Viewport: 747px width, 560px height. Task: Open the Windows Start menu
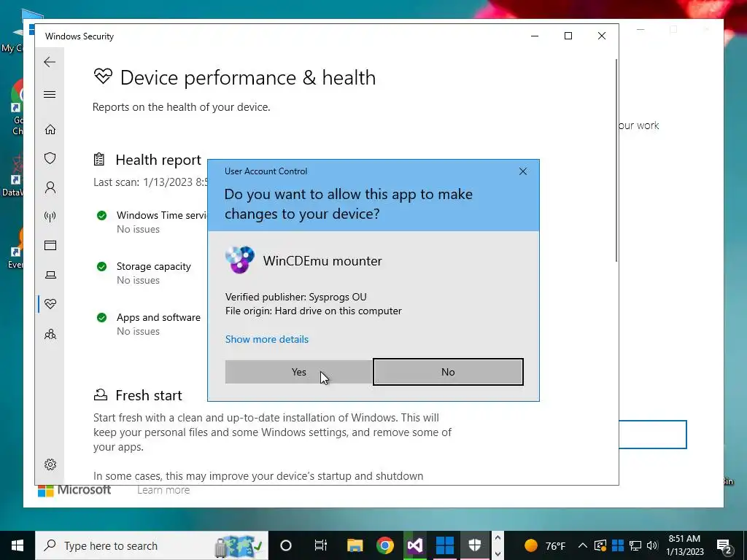tap(18, 545)
